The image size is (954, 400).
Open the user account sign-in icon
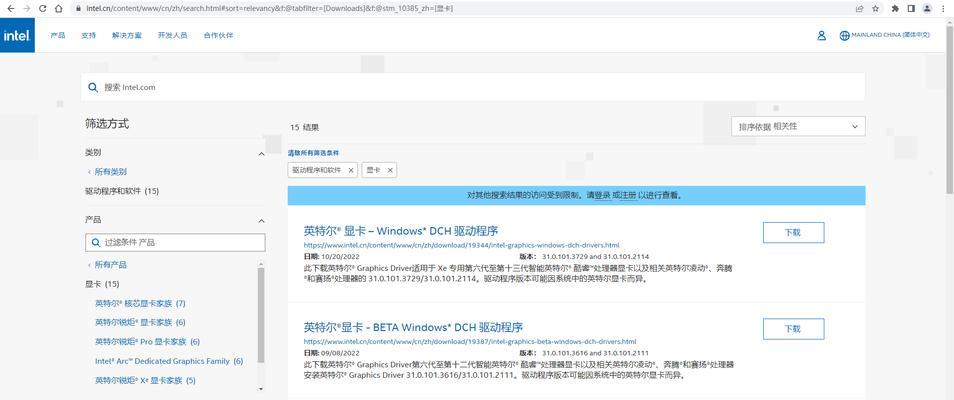coord(821,35)
